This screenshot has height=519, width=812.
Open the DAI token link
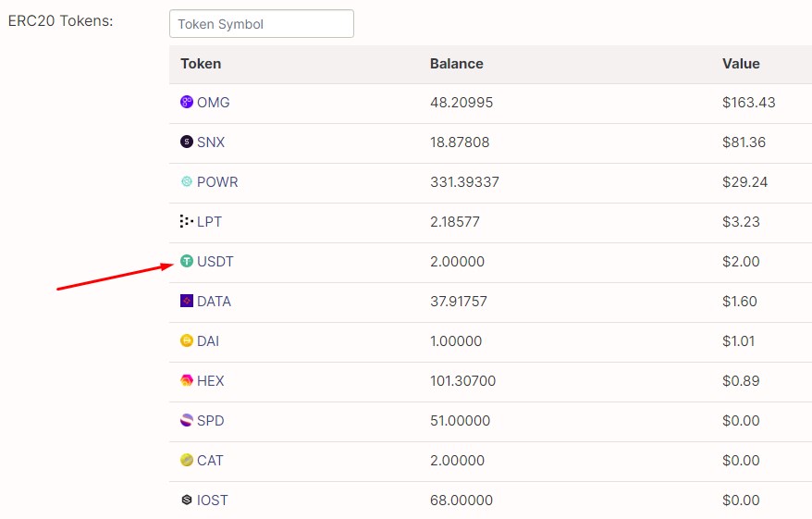click(x=208, y=341)
